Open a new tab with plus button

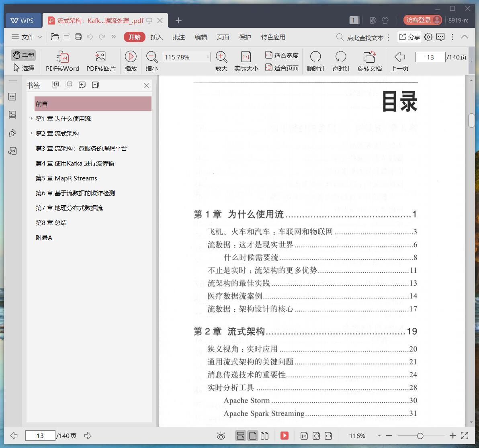179,20
